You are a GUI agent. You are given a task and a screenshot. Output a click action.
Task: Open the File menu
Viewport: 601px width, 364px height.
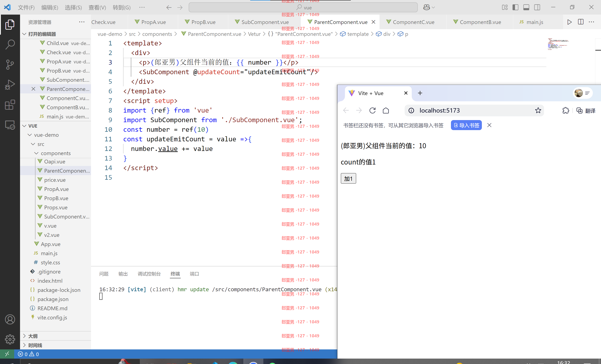[x=26, y=7]
